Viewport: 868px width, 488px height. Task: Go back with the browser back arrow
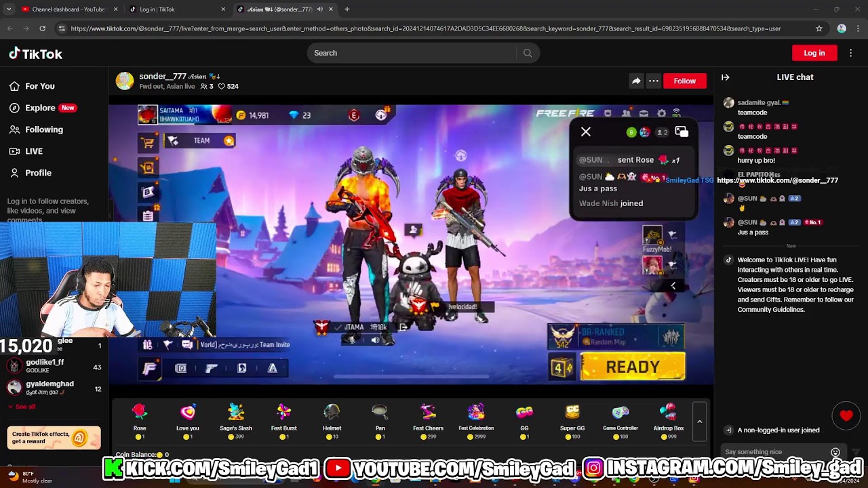click(x=9, y=28)
